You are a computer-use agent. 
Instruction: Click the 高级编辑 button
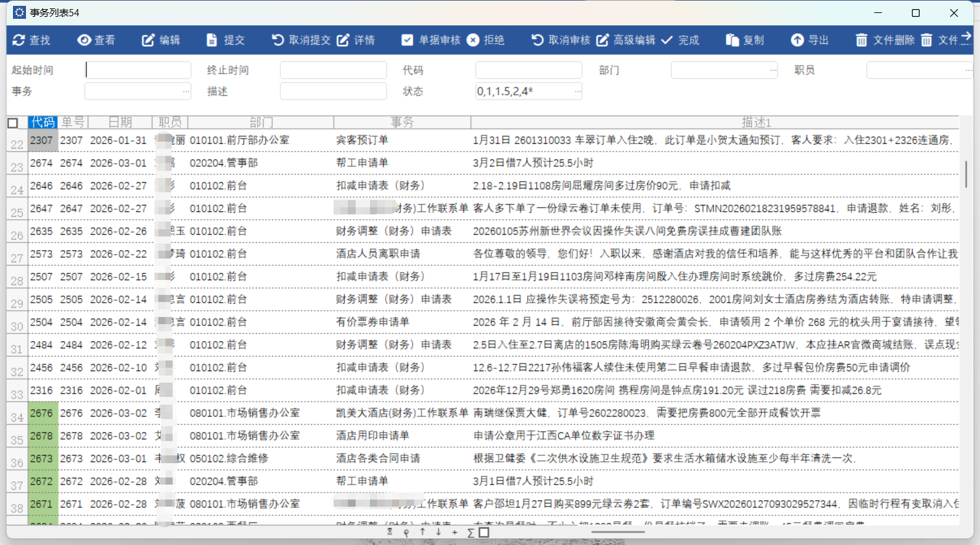[x=626, y=40]
